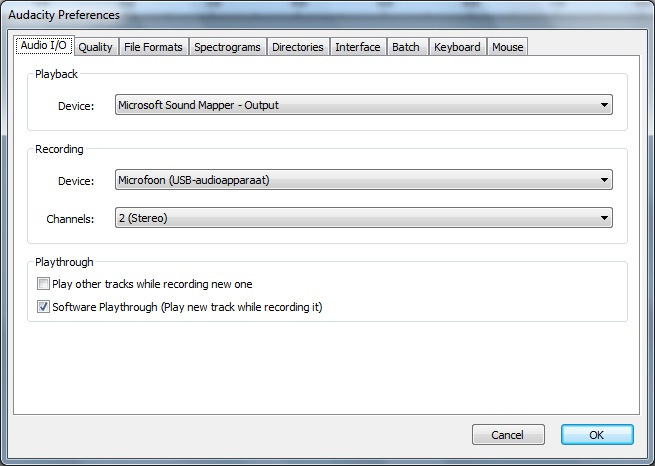
Task: Go to the Directories tab
Action: point(298,47)
